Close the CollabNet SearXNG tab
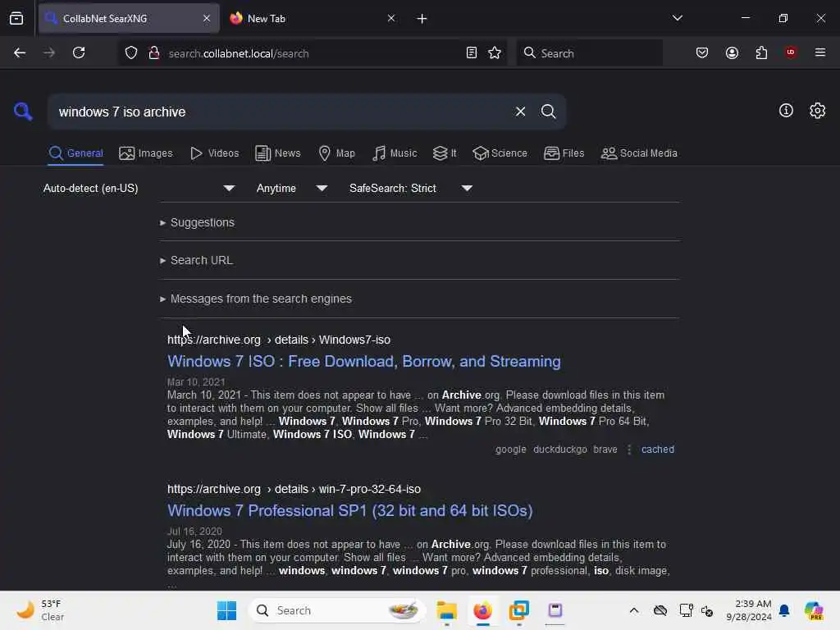840x630 pixels. pos(207,18)
